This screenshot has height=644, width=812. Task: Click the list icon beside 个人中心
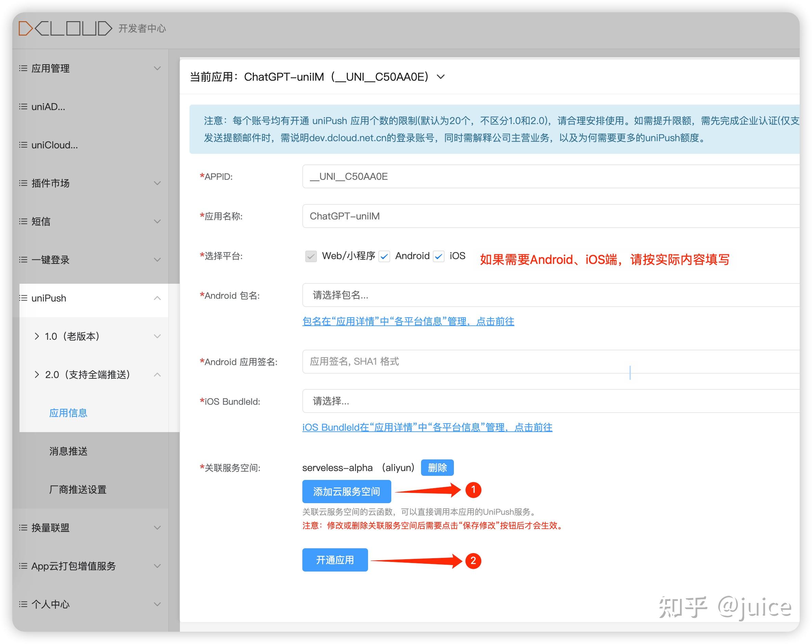tap(23, 604)
